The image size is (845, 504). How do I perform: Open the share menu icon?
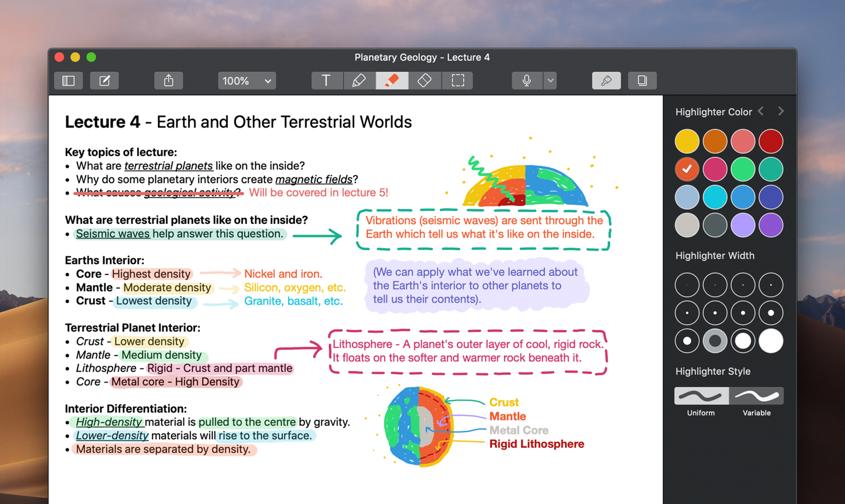[169, 81]
